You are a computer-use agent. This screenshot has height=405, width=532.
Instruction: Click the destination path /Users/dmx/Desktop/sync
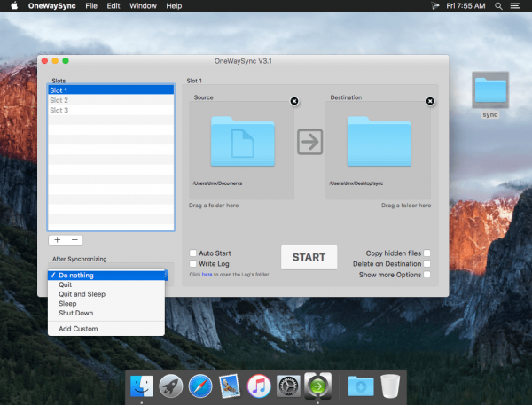click(x=356, y=183)
